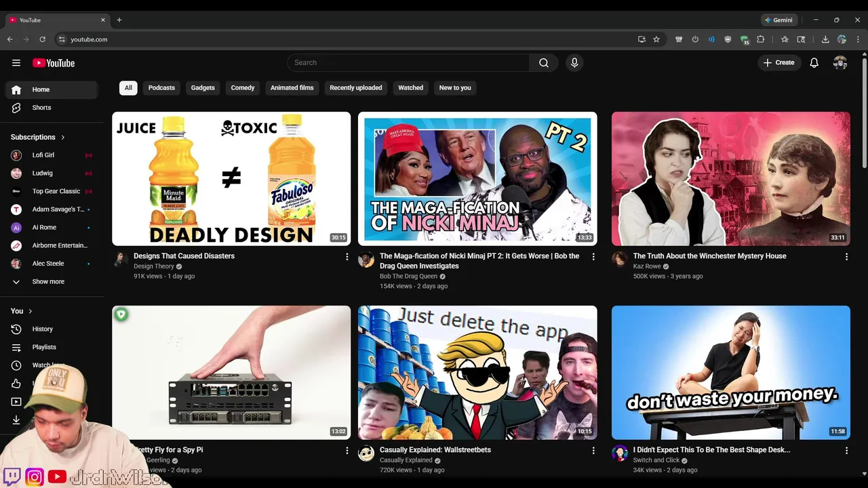Go to Home in sidebar

click(52, 89)
